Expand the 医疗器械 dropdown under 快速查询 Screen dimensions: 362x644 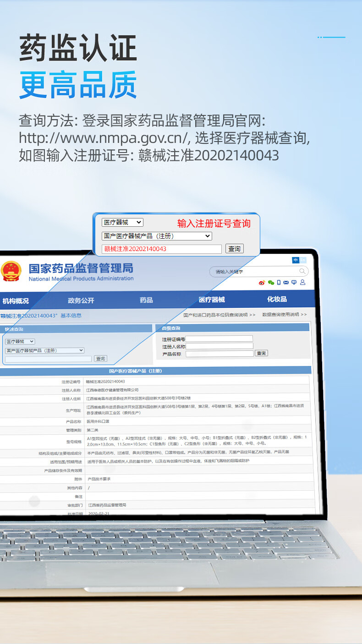point(20,341)
